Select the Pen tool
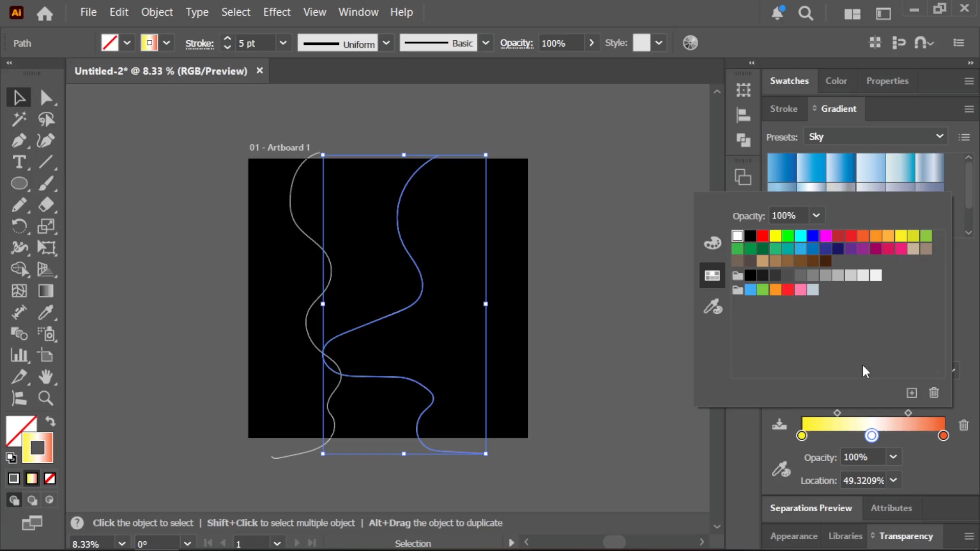 19,141
